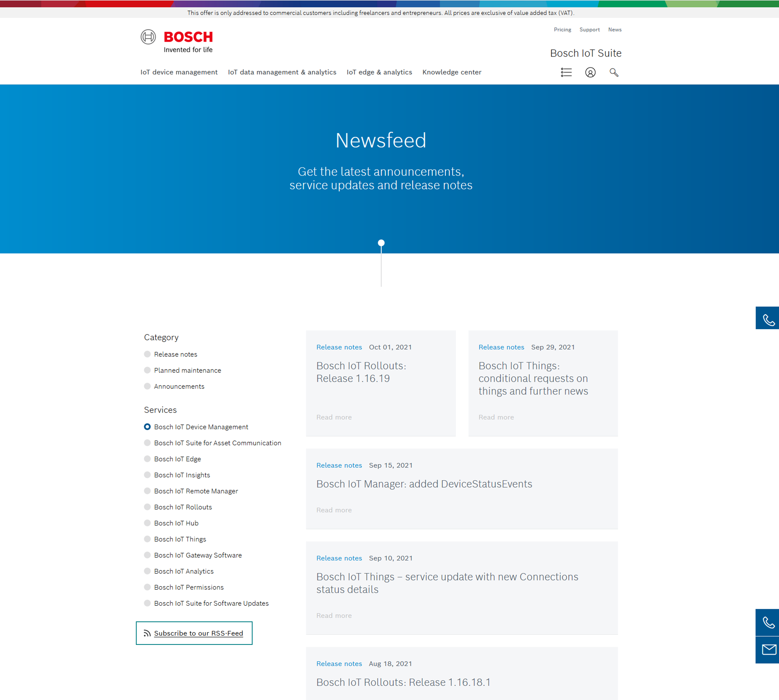Open Things service update Connections status title
Screen dimensions: 779x700
tap(447, 583)
